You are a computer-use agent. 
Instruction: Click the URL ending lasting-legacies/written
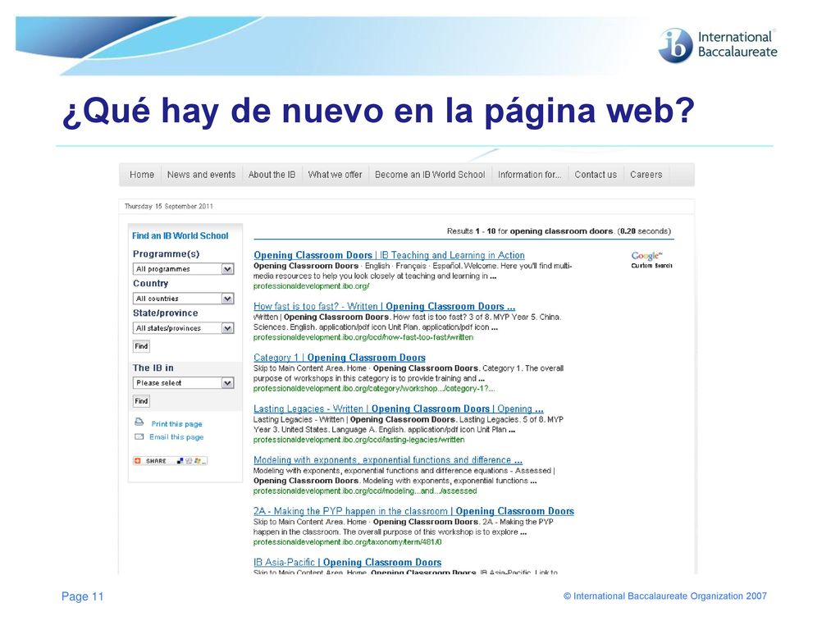[x=359, y=440]
